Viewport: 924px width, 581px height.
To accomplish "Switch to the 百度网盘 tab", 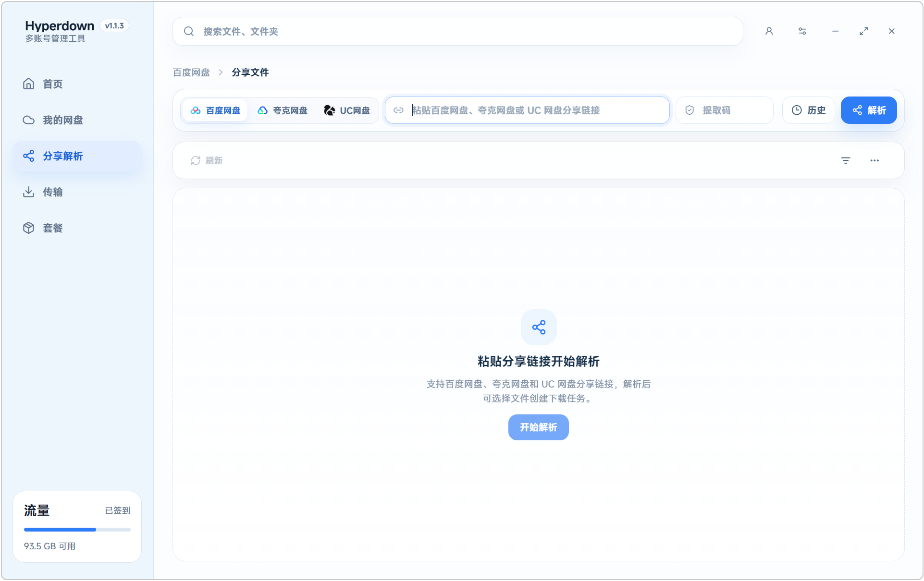I will click(x=215, y=110).
